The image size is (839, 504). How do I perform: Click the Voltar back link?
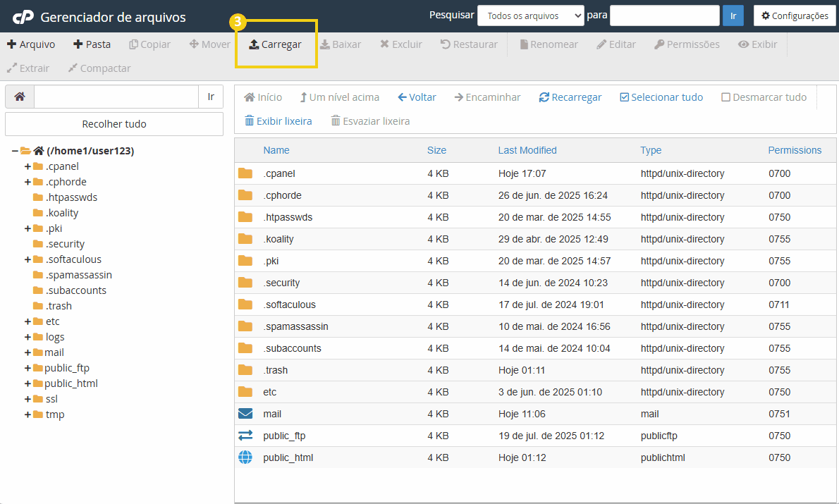417,97
